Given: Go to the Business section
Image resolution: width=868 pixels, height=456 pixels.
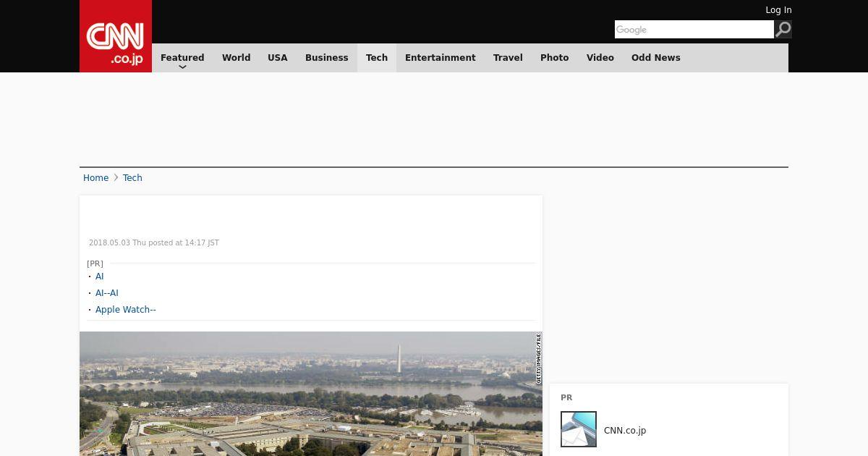Looking at the screenshot, I should point(327,58).
